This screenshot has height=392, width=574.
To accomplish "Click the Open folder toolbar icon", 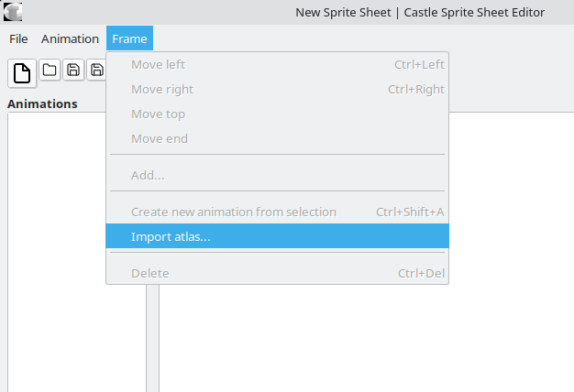I will coord(50,70).
